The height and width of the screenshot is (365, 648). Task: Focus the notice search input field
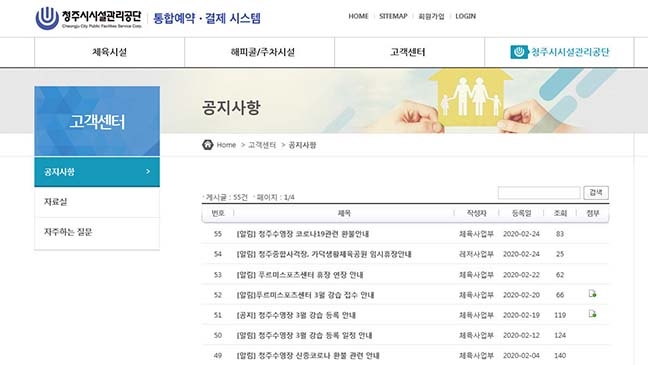pyautogui.click(x=539, y=193)
